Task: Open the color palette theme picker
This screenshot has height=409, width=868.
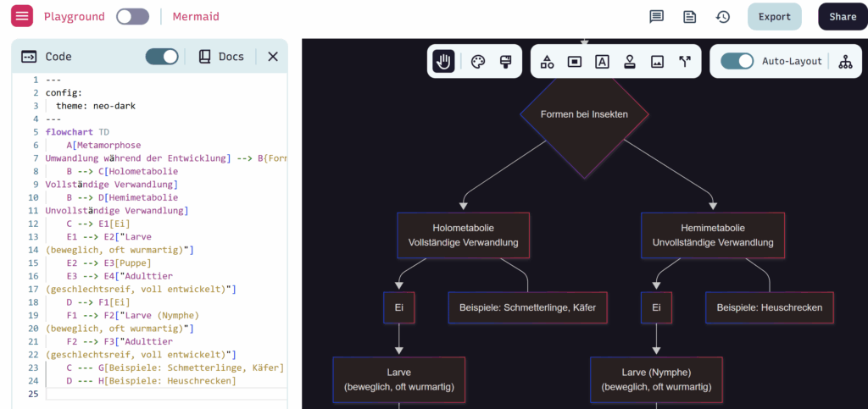Action: point(478,61)
